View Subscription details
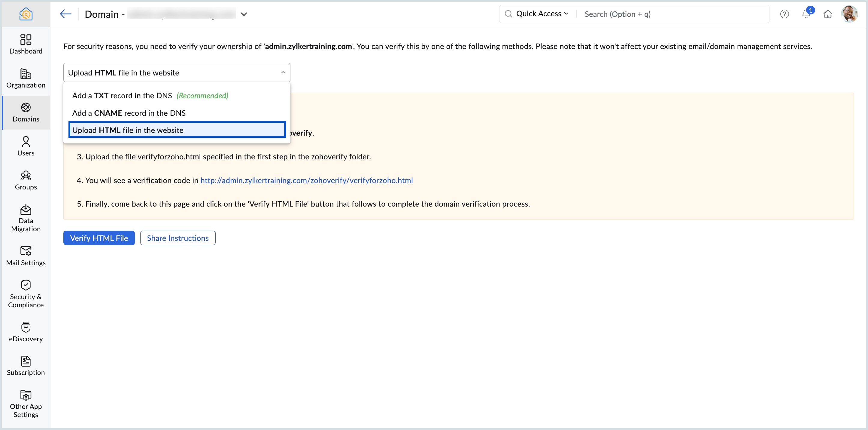The image size is (868, 430). pyautogui.click(x=26, y=366)
